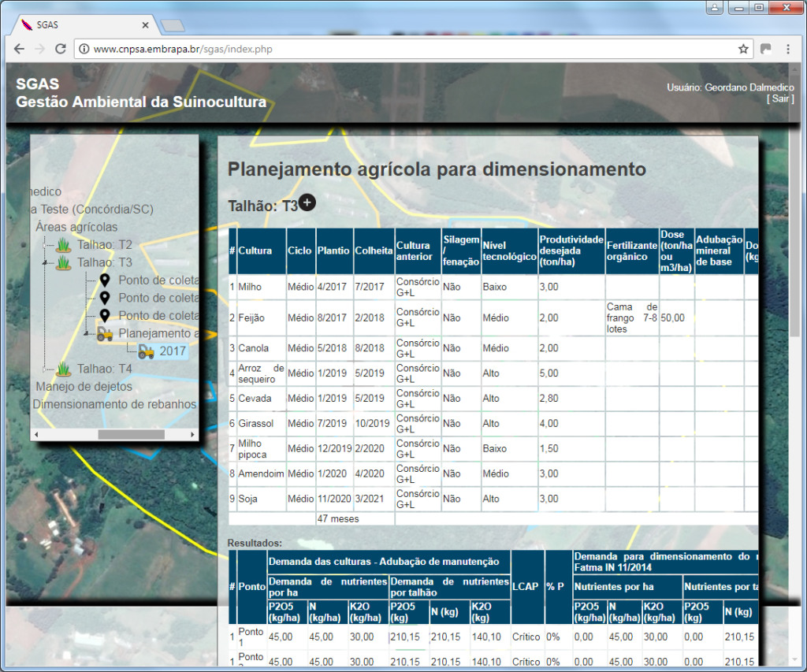Viewport: 807px width, 672px height.
Task: Click the tractor icon next to 2017
Action: (x=146, y=351)
